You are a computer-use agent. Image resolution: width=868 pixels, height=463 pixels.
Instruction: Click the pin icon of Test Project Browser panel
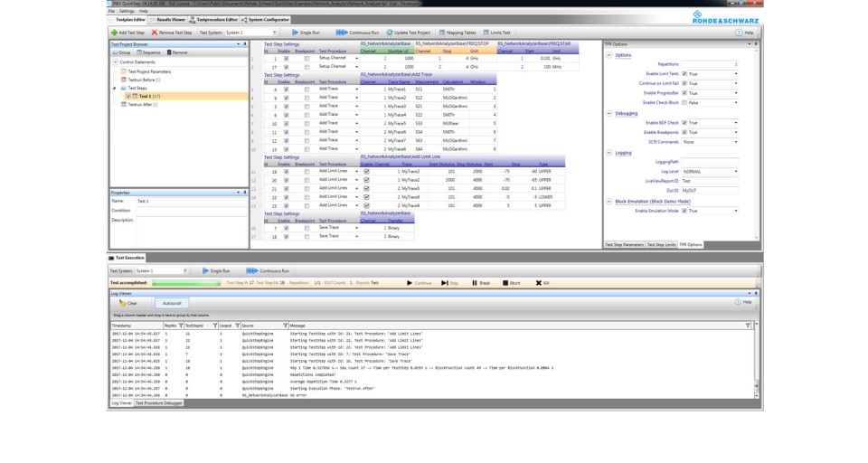tap(245, 44)
